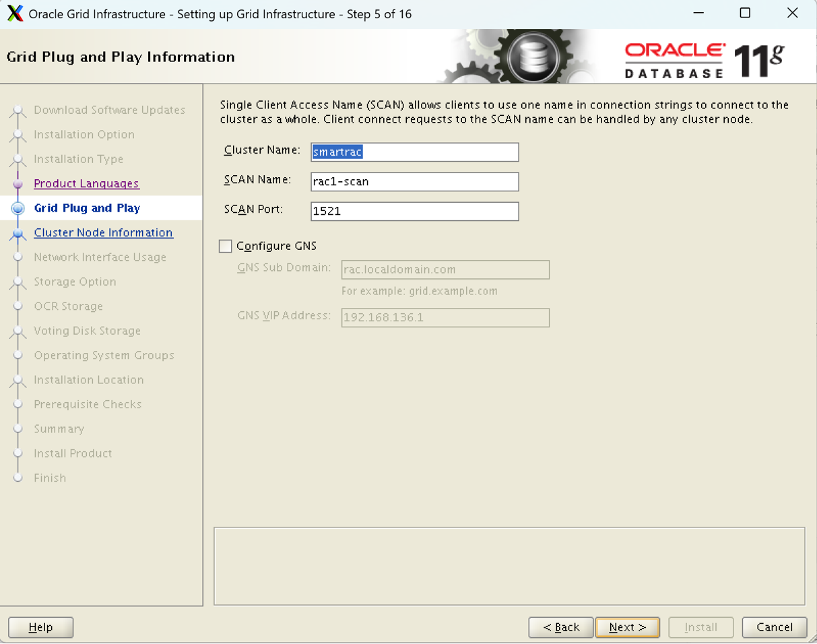
Task: Click the Installation Option step
Action: coord(84,135)
